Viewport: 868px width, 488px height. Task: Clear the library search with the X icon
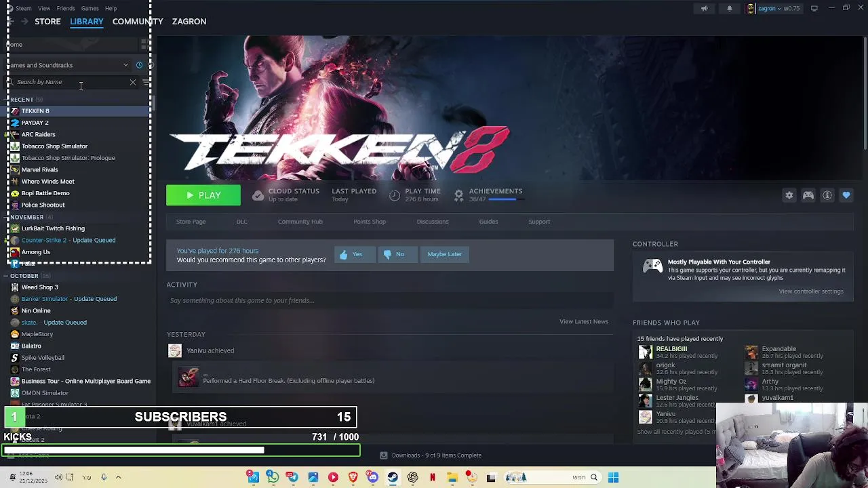tap(133, 82)
